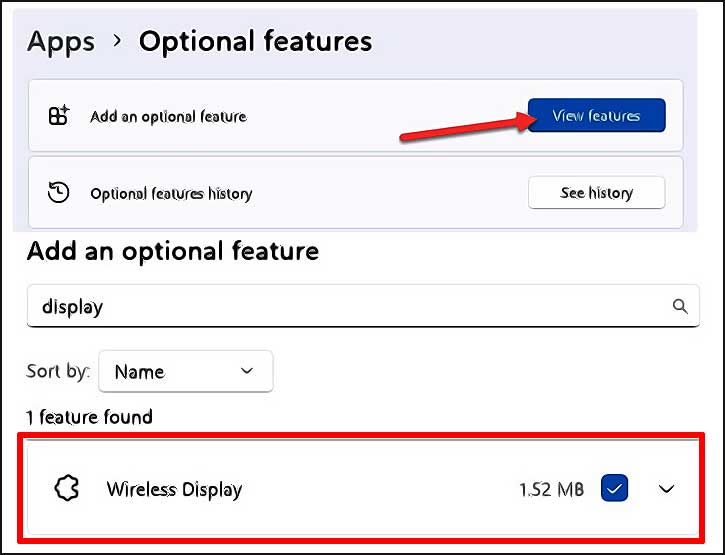Click the 'Optional features history' row label

[x=171, y=194]
